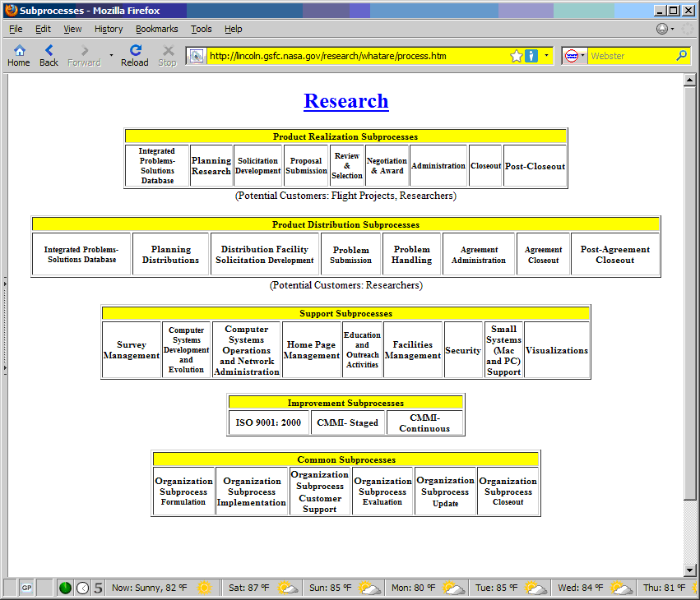Click the Home toolbar icon

point(19,56)
